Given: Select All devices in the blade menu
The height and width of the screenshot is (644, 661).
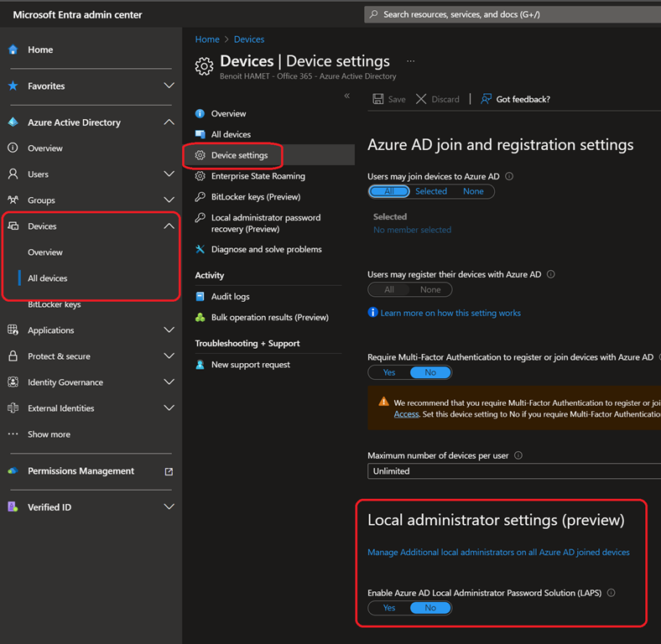Looking at the screenshot, I should pyautogui.click(x=231, y=134).
